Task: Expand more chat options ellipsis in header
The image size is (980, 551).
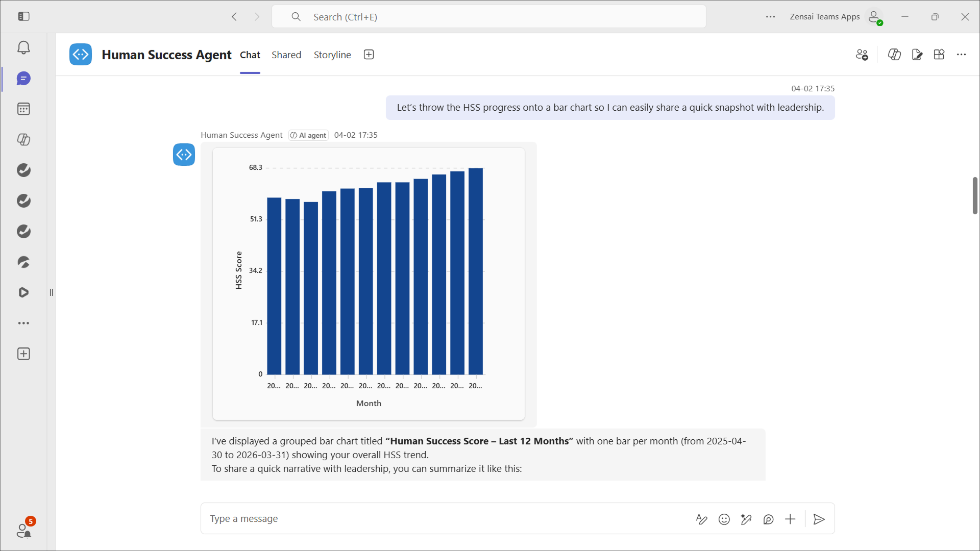Action: tap(961, 55)
